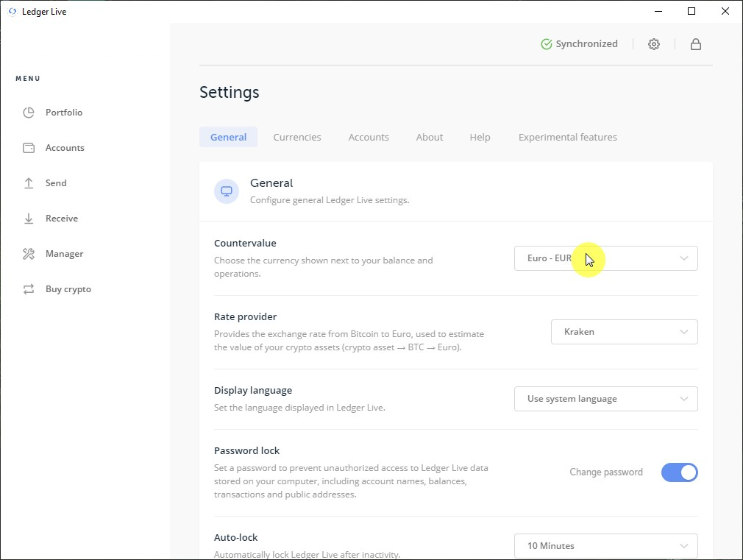Open the Countervalue currency dropdown
The height and width of the screenshot is (560, 743).
point(605,258)
